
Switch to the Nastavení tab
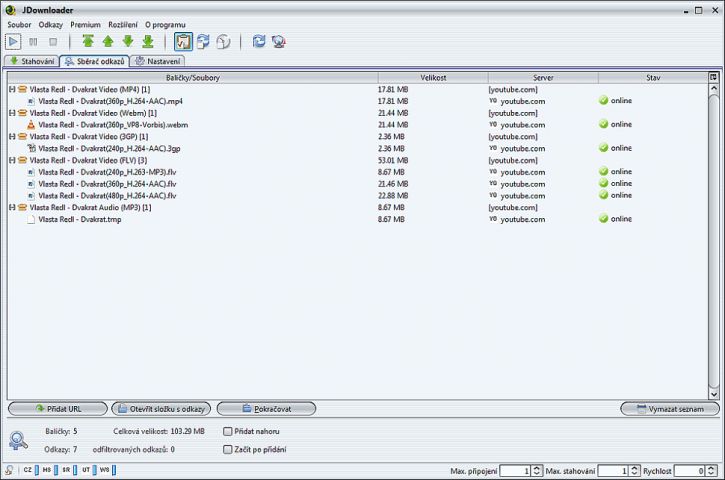click(x=158, y=61)
